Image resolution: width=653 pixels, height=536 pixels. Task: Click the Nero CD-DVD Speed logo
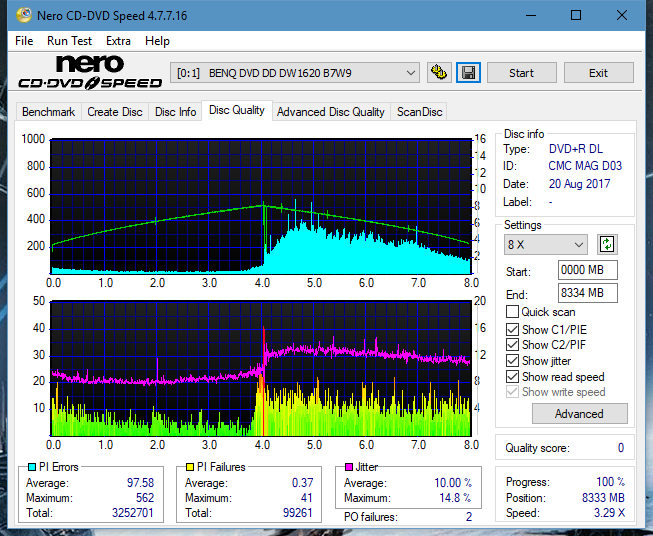coord(90,72)
